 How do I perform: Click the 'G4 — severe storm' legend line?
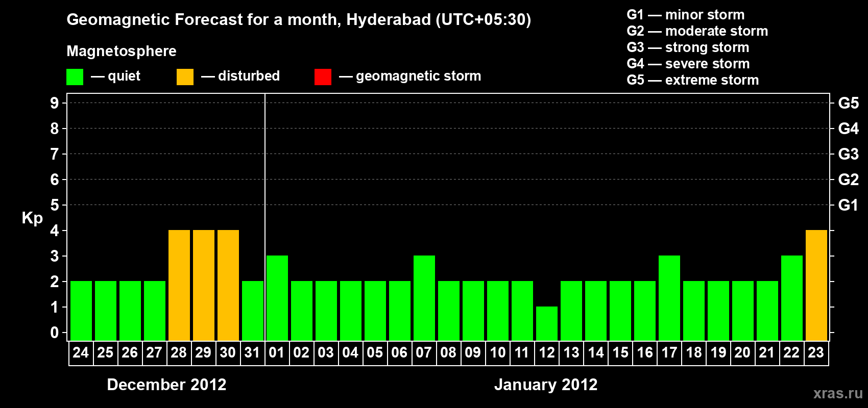click(x=688, y=64)
